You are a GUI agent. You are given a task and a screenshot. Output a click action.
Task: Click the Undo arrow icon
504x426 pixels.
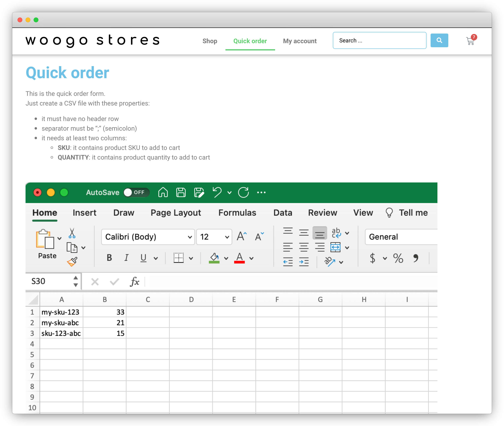tap(217, 193)
